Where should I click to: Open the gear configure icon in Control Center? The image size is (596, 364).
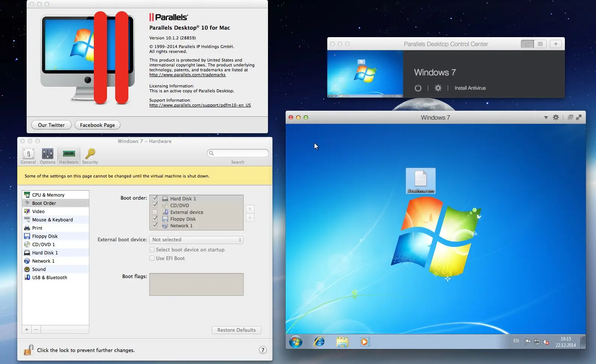438,88
